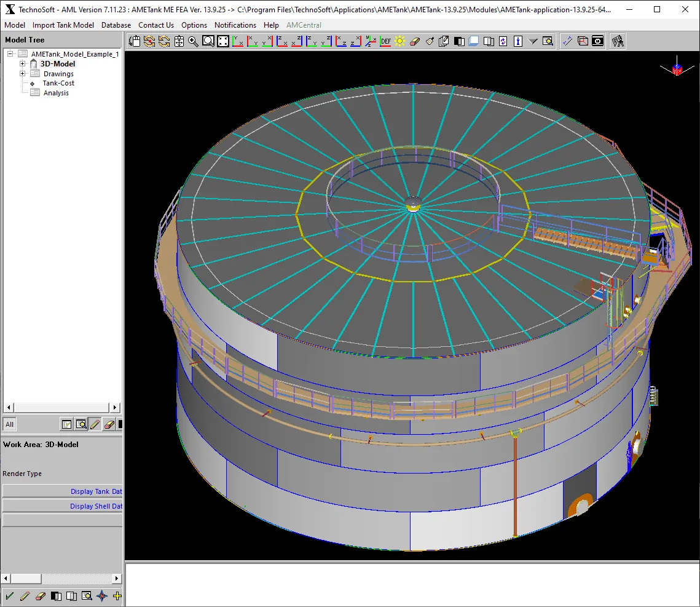Click the camera snapshot icon in toolbar
The image size is (700, 607).
coord(598,42)
